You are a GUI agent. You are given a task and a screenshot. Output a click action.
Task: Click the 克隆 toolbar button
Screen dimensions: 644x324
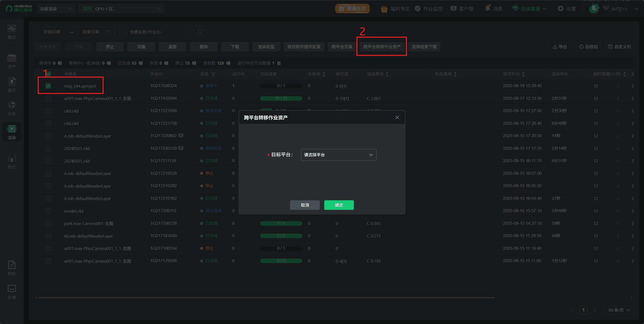click(141, 47)
